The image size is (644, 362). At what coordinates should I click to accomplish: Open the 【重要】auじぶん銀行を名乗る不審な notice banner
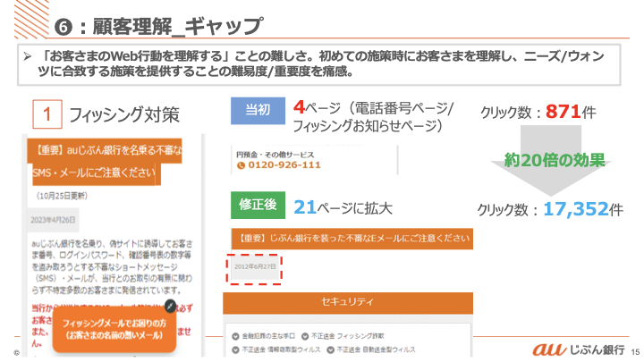click(x=106, y=162)
